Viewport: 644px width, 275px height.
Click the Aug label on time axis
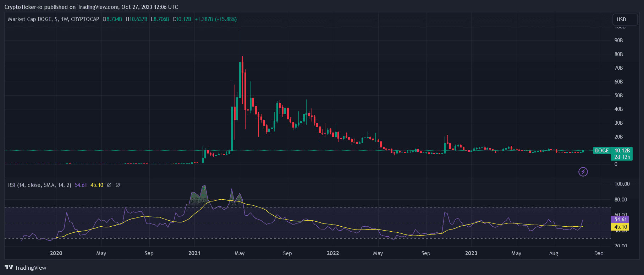(x=554, y=253)
